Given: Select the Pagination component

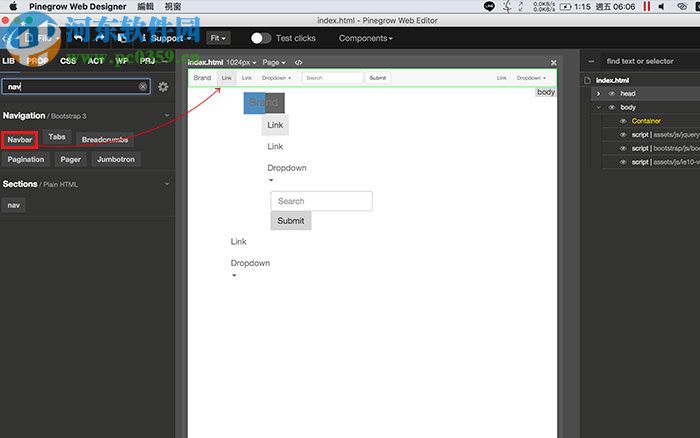Looking at the screenshot, I should [x=25, y=159].
